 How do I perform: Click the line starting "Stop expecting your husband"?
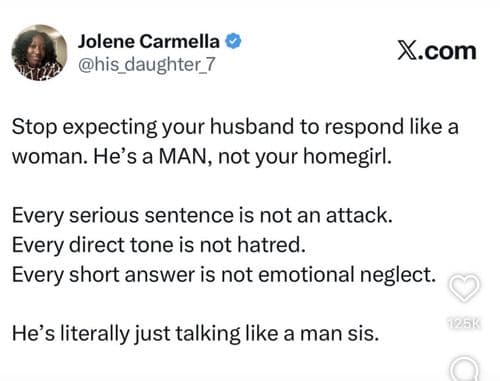coord(235,128)
